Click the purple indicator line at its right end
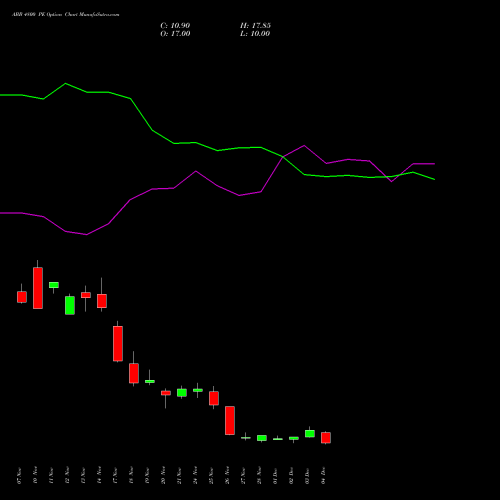Viewport: 500px width, 500px height. (x=434, y=164)
